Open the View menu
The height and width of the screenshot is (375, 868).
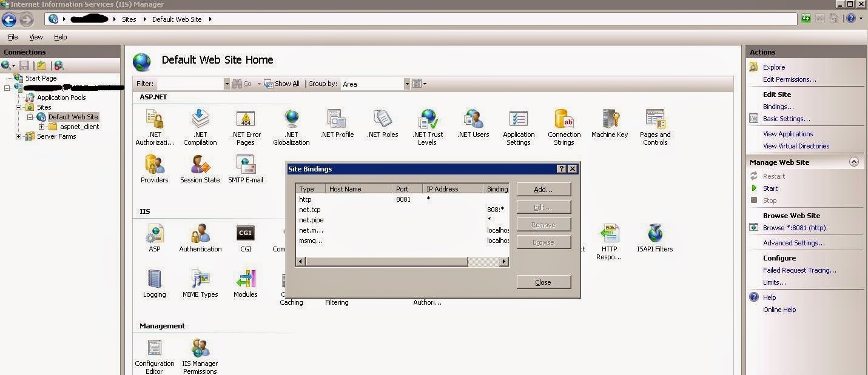(36, 37)
